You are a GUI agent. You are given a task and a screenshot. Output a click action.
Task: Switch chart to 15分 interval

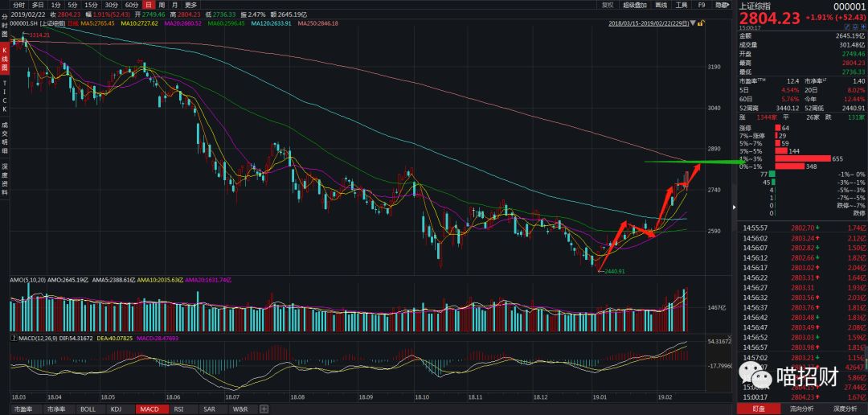(x=91, y=5)
